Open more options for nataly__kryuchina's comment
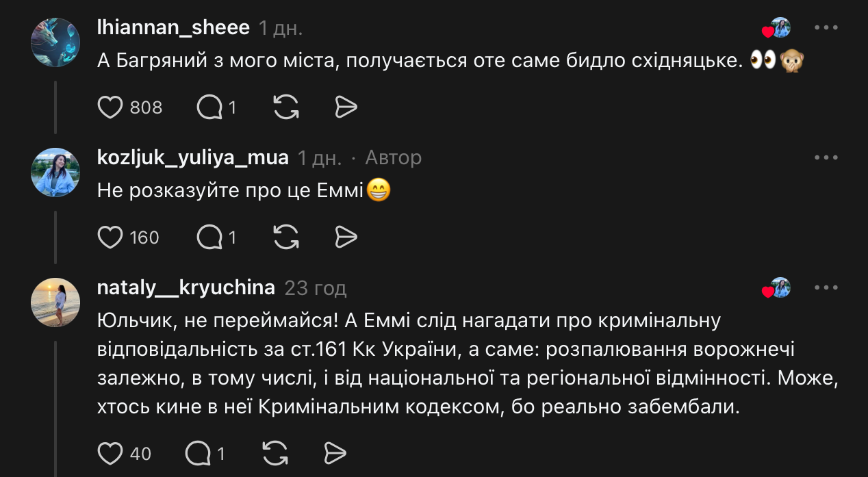The height and width of the screenshot is (477, 868). tap(826, 288)
